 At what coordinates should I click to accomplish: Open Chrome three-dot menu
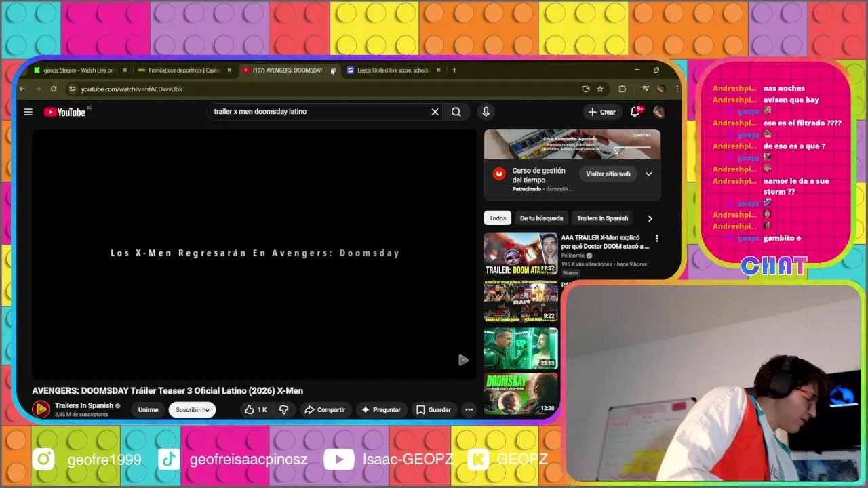click(676, 89)
